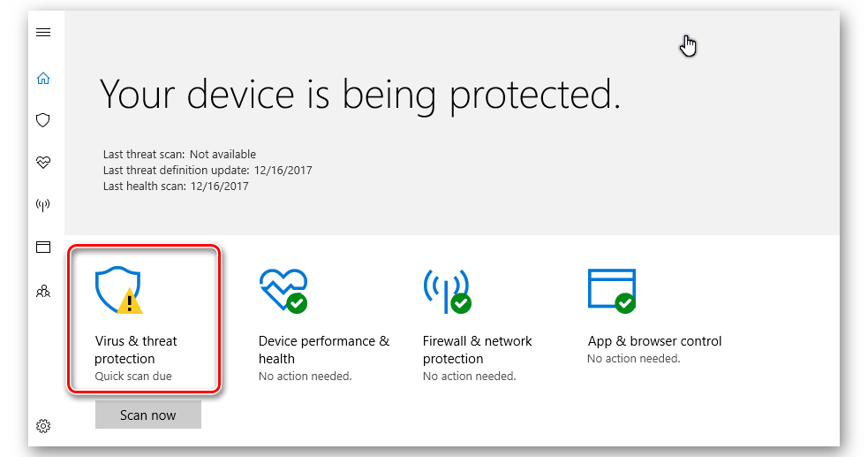Open the Virus & threat protection title

(x=136, y=349)
